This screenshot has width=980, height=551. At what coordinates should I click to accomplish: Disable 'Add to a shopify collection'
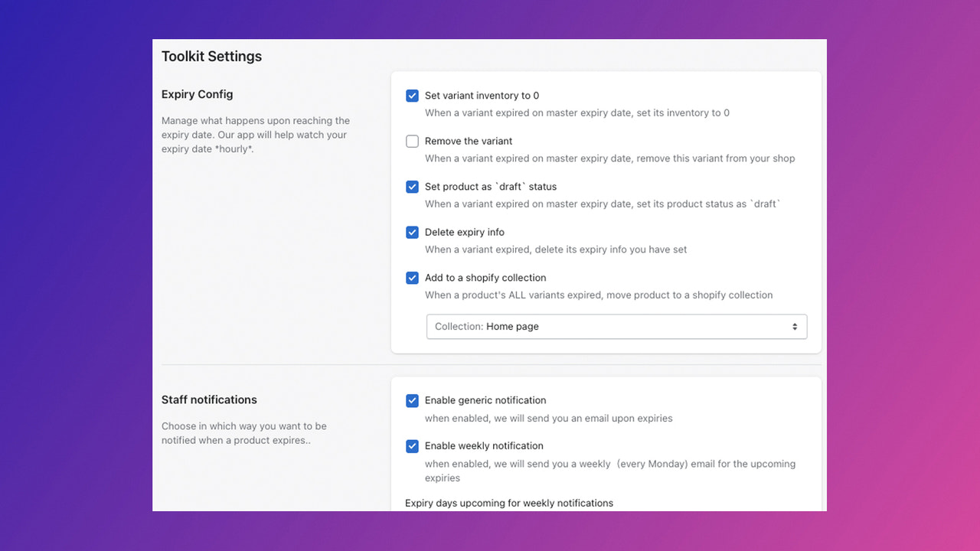coord(412,278)
